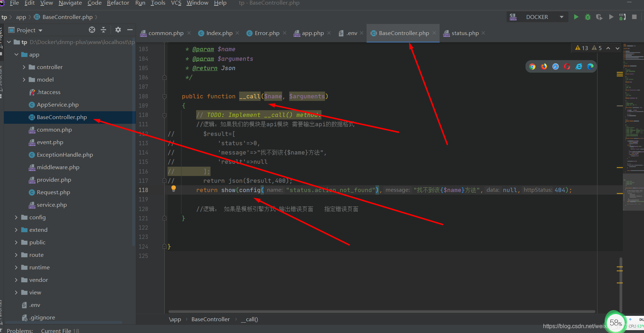Close the common.php tab
Screen dimensions: 644x333
coord(189,33)
